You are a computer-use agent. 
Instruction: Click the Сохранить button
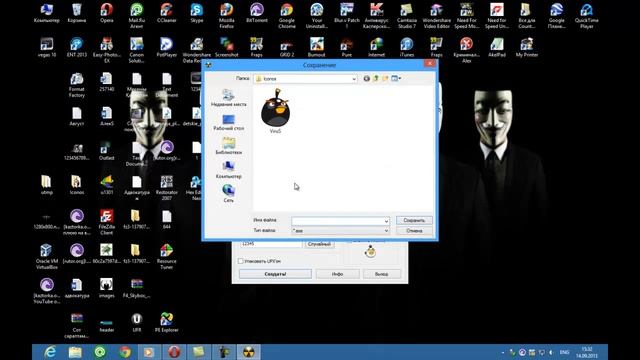tap(414, 220)
